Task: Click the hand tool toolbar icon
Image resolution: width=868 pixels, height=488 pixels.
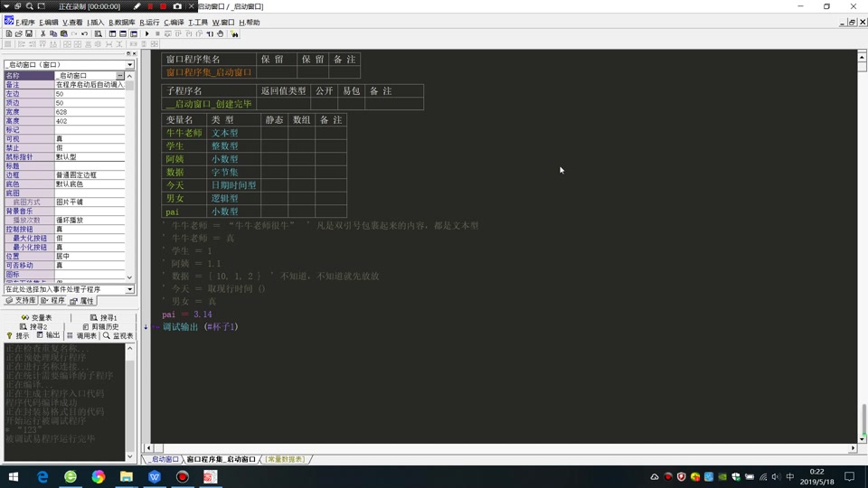Action: [x=221, y=33]
